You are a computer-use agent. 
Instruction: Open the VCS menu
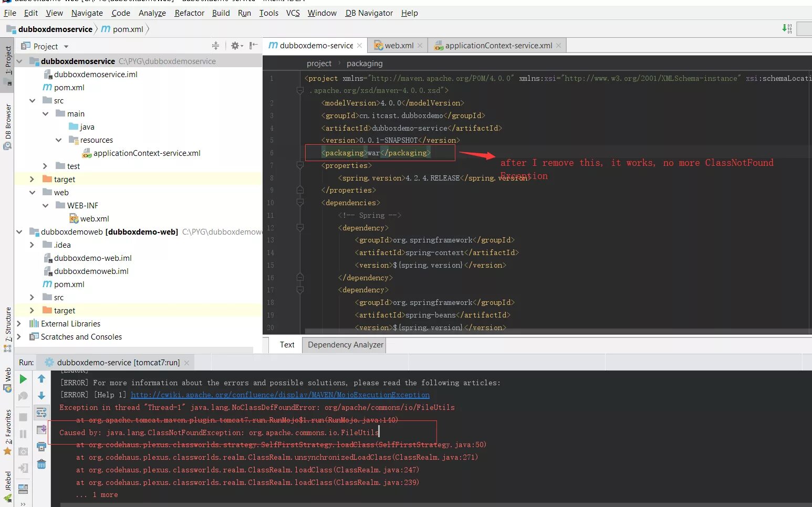click(293, 13)
